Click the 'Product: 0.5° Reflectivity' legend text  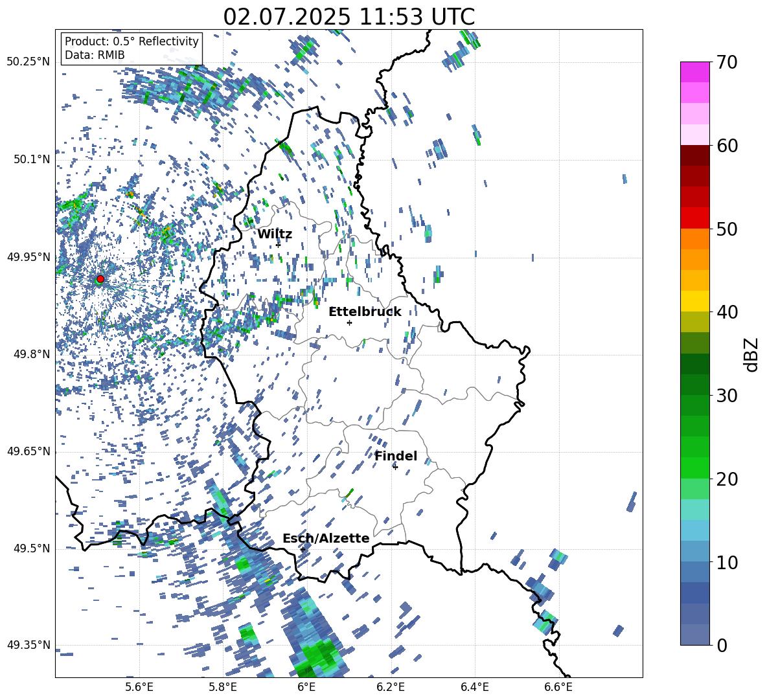coord(132,41)
